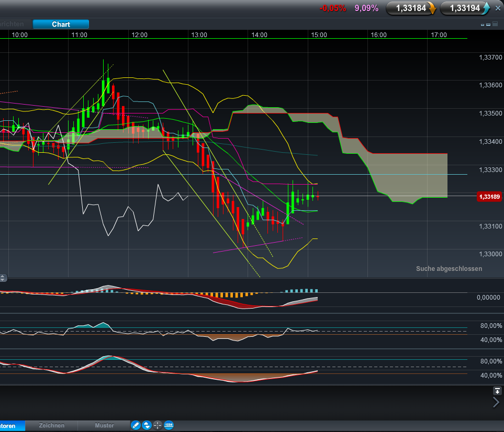Toggle the crosshair cursor tool

(x=158, y=425)
